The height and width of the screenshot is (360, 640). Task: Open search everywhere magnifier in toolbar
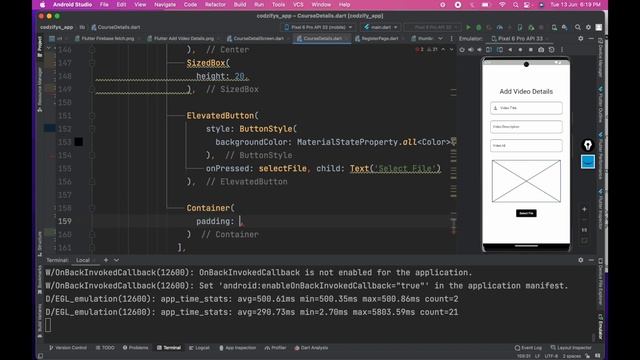578,27
